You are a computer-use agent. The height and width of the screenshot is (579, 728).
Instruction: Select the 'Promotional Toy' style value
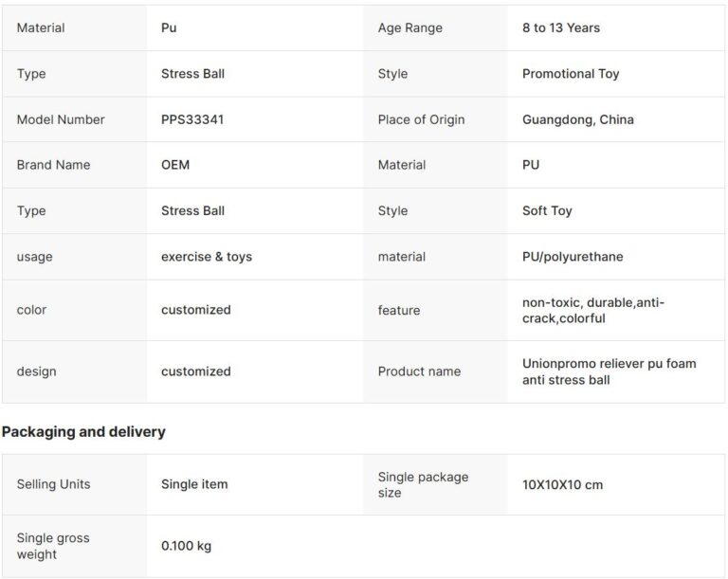[x=570, y=74]
